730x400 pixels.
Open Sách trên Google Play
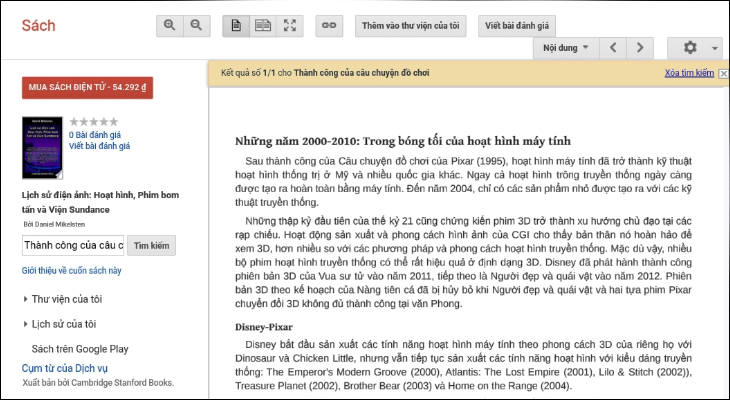80,349
